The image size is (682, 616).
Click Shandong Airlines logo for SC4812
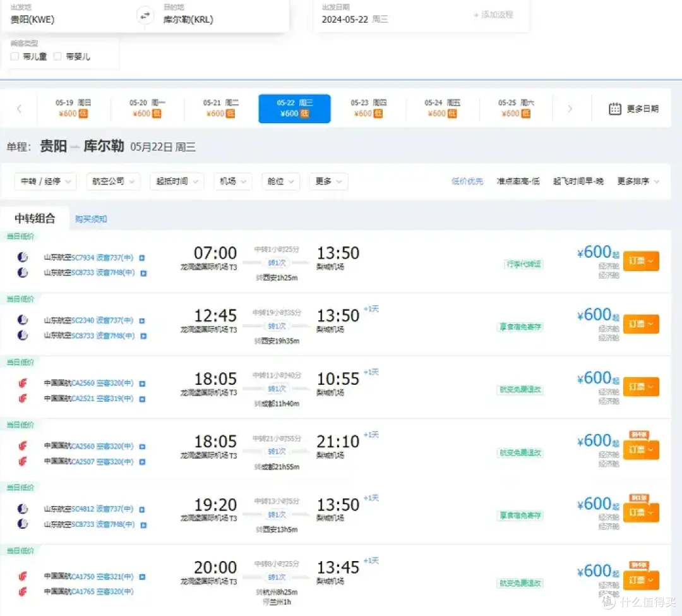(23, 509)
